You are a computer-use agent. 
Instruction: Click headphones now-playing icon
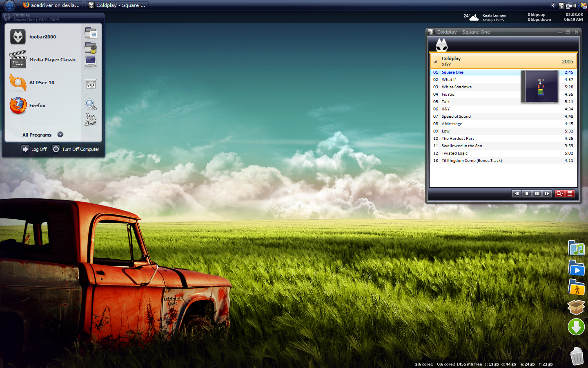click(7, 17)
